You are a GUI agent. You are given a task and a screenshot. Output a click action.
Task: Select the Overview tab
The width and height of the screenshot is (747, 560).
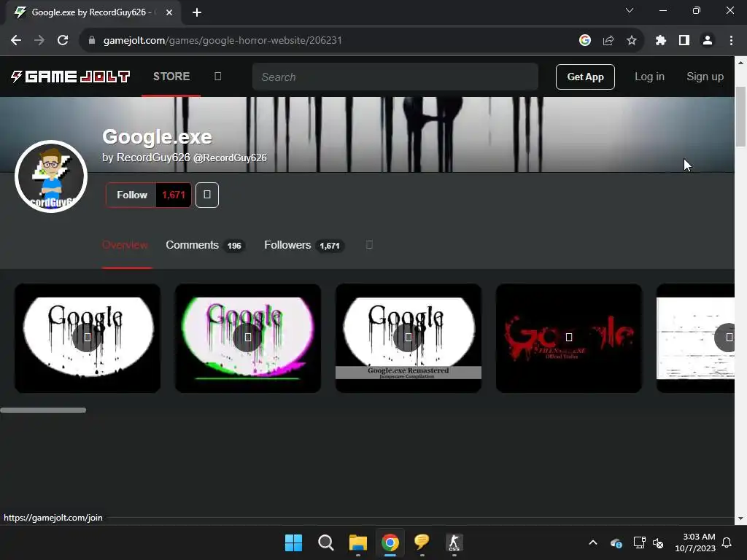[x=125, y=245]
